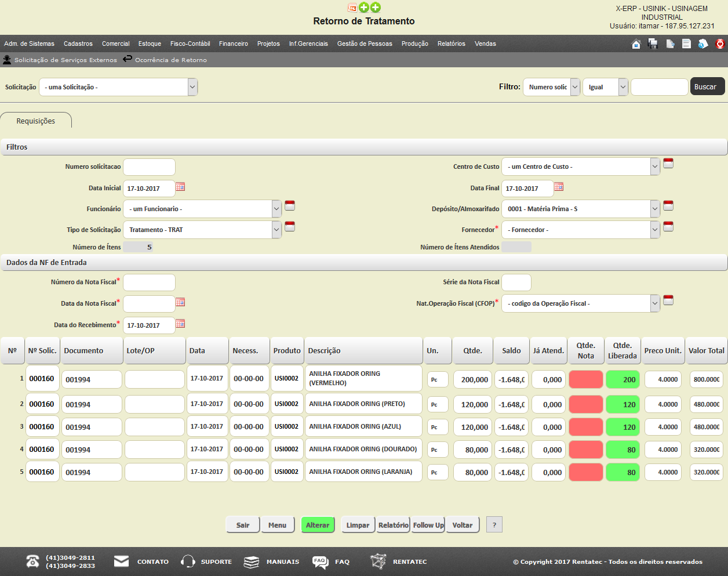728x576 pixels.
Task: Click the Número da Nota Fiscal input field
Action: click(150, 282)
